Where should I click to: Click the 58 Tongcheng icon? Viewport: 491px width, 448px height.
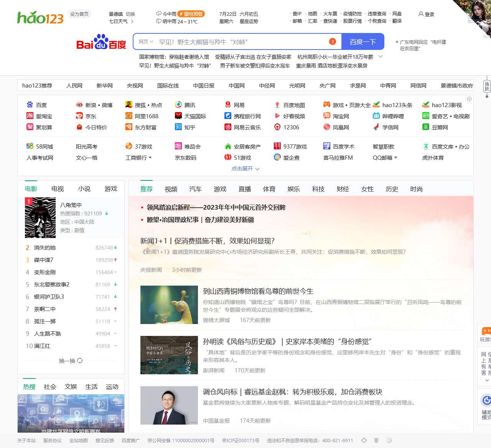30,146
